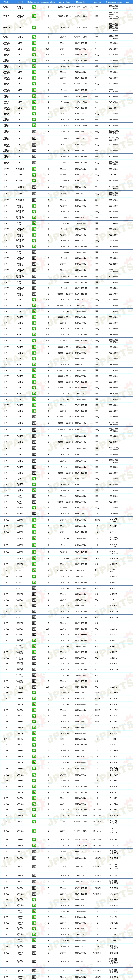The image size is (133, 980).
Task: Click petrol icon in Corsa 155kW / 211KM row
Action: tap(34, 840)
